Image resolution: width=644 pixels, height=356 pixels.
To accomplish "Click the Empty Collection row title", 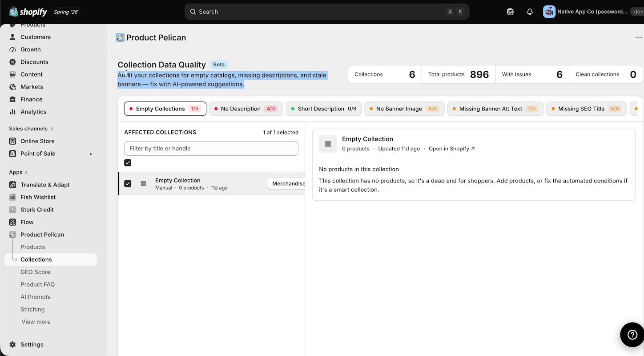I will [178, 180].
